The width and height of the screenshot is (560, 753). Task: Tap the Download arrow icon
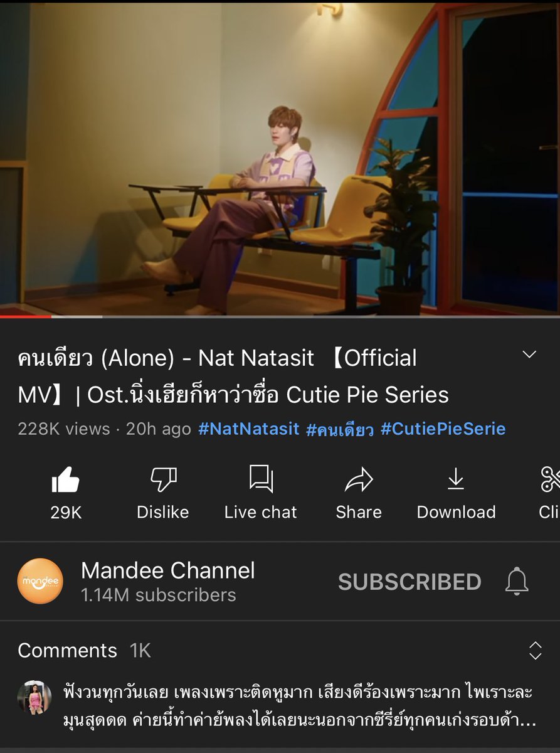(x=456, y=480)
